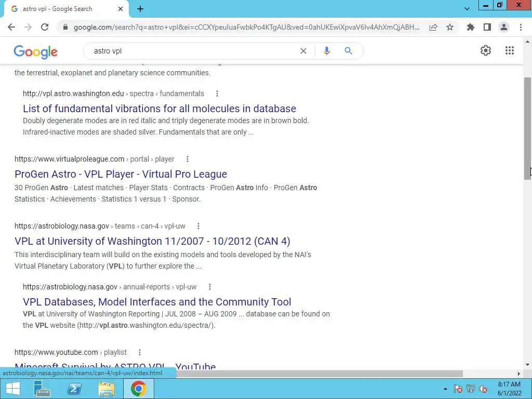Click the scroll down arrow
Viewport: 532px width, 399px height.
tap(527, 365)
